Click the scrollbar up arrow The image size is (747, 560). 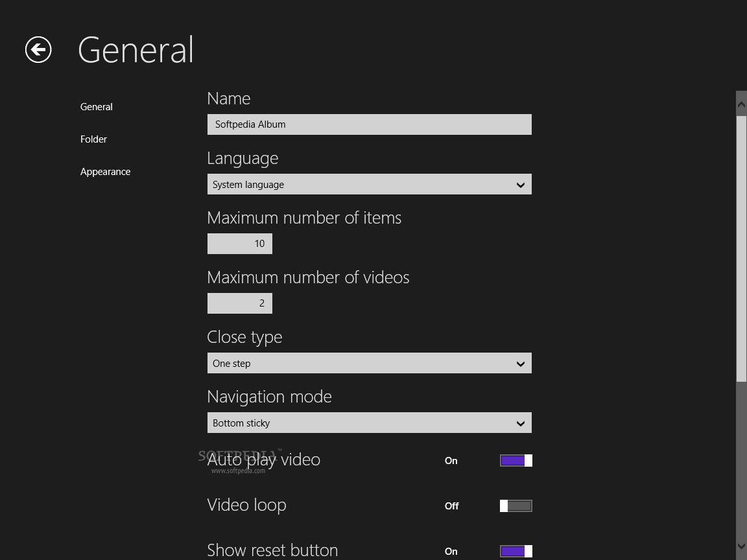pos(741,103)
